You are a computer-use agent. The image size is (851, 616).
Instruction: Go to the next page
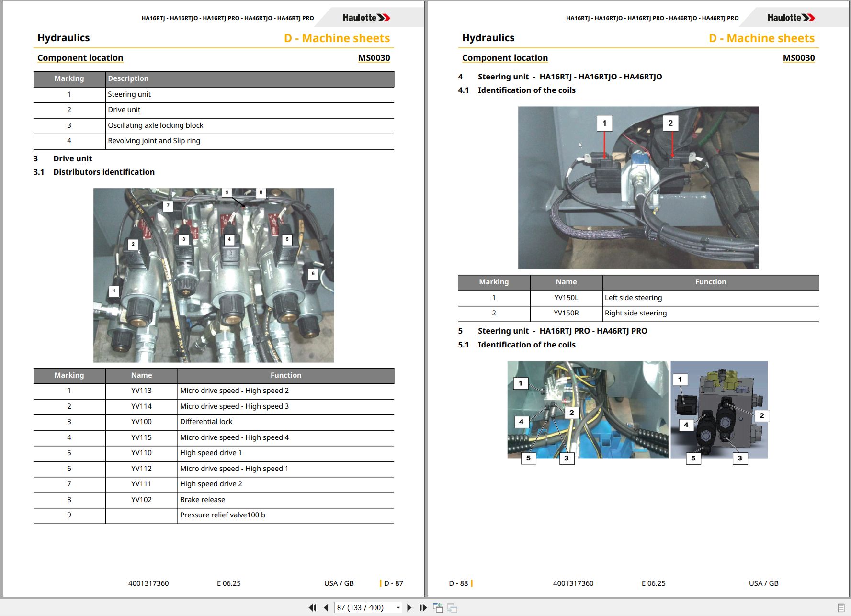pyautogui.click(x=409, y=607)
